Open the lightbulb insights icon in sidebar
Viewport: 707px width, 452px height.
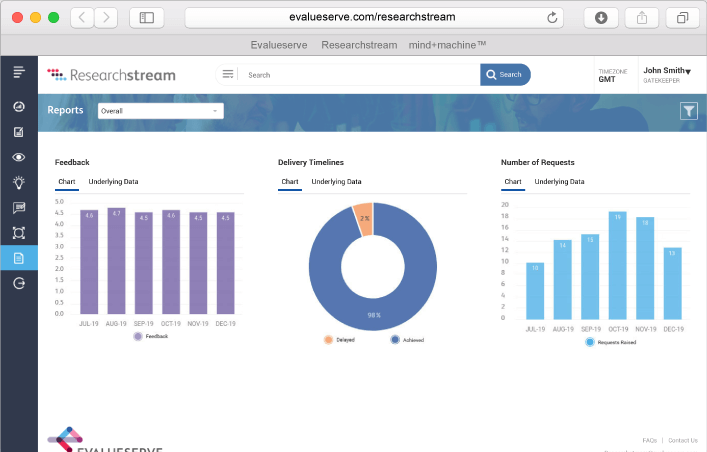(x=19, y=182)
